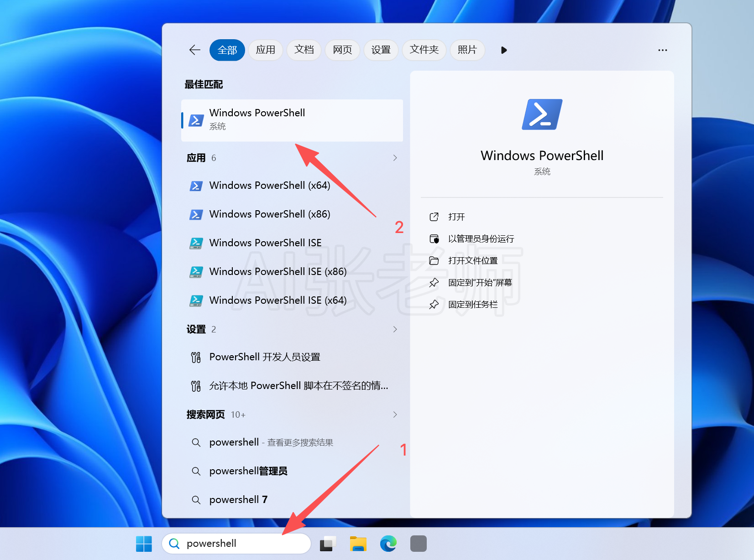The height and width of the screenshot is (560, 754).
Task: Click the Windows PowerShell ISE icon
Action: pos(196,244)
